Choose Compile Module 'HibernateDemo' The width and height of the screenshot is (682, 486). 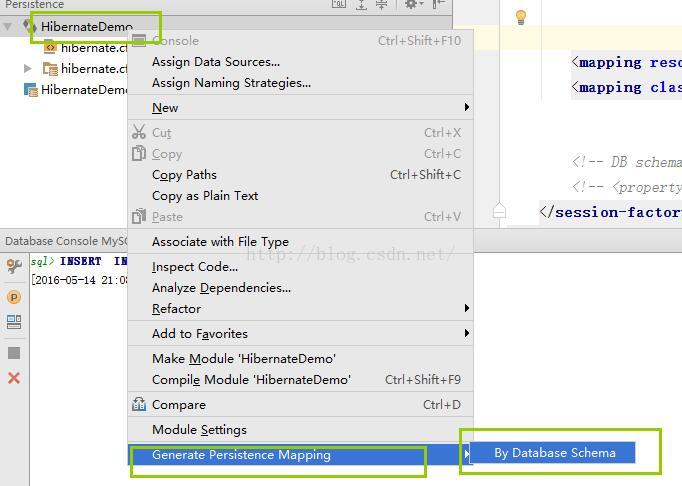[x=300, y=380]
